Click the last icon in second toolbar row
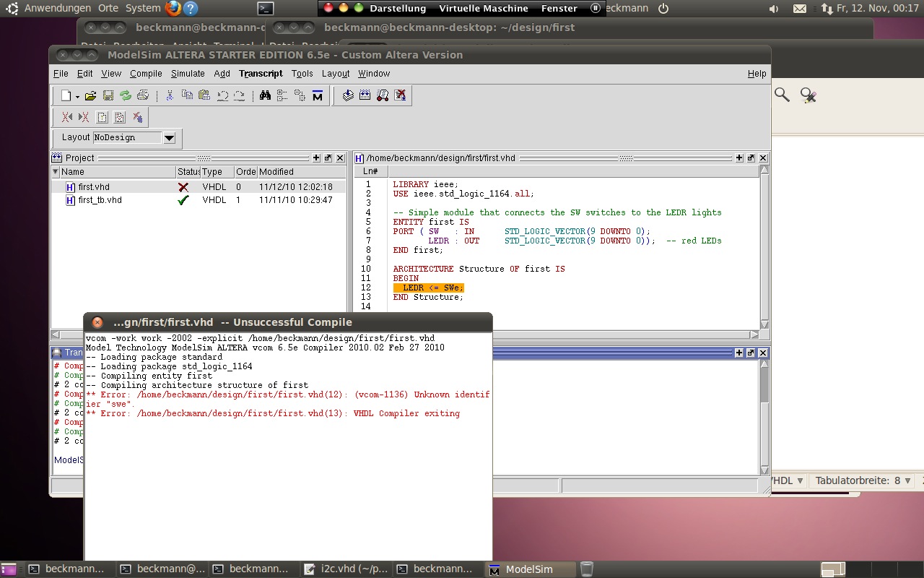The width and height of the screenshot is (924, 578). click(137, 117)
